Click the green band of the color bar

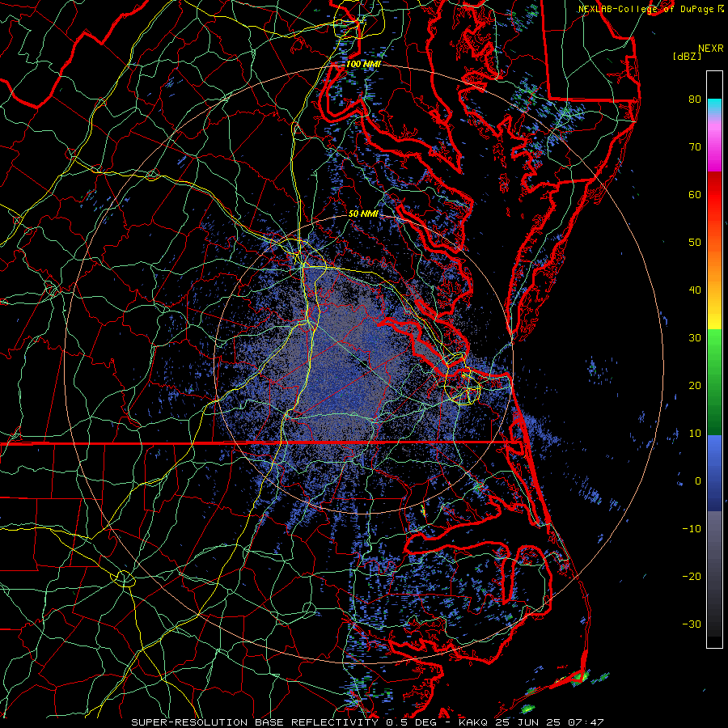point(714,382)
